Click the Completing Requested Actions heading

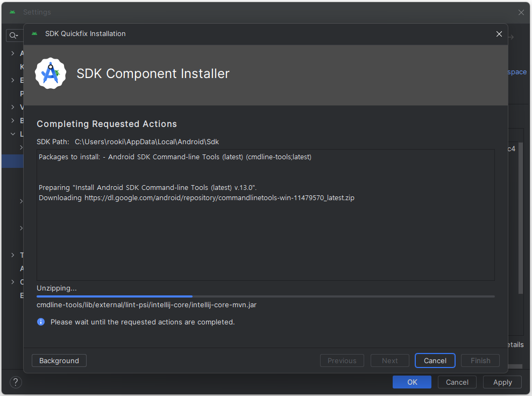coord(107,124)
